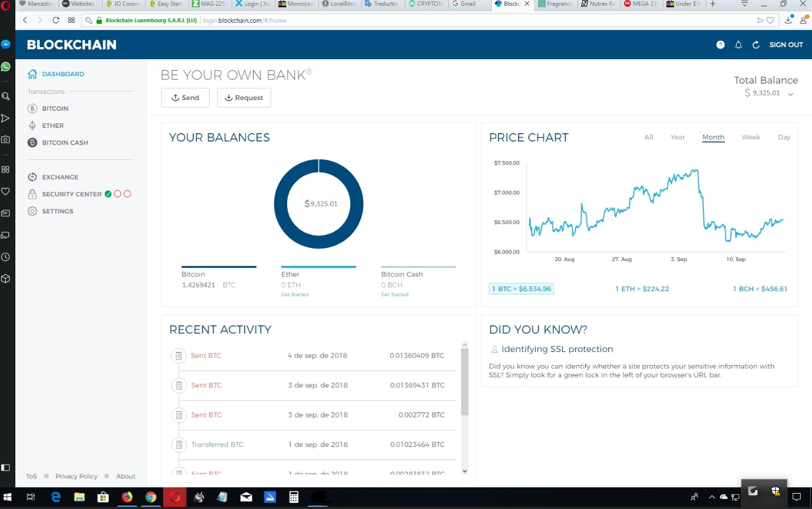This screenshot has width=812, height=509.
Task: Select the 1 ETH price option
Action: coord(642,289)
